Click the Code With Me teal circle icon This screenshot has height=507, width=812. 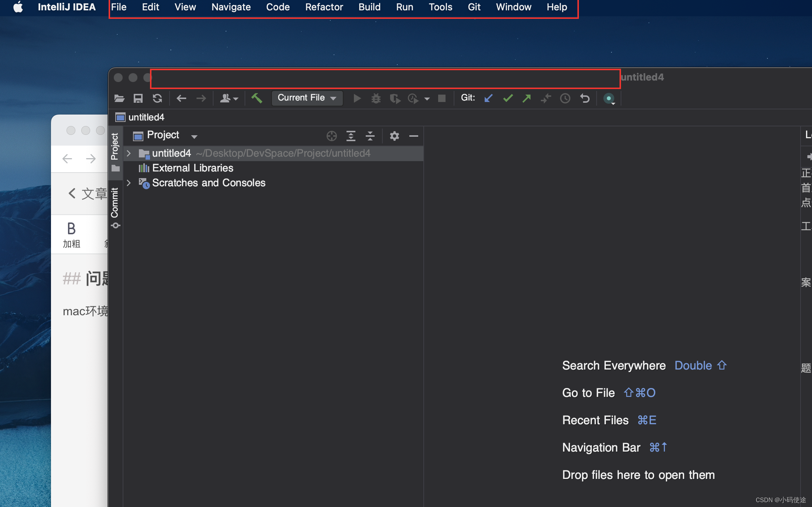[609, 99]
